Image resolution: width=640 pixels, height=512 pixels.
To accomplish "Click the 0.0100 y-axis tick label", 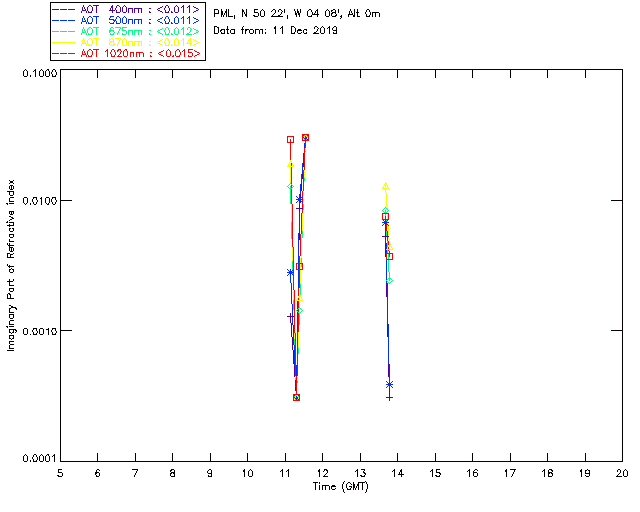I will click(x=39, y=201).
